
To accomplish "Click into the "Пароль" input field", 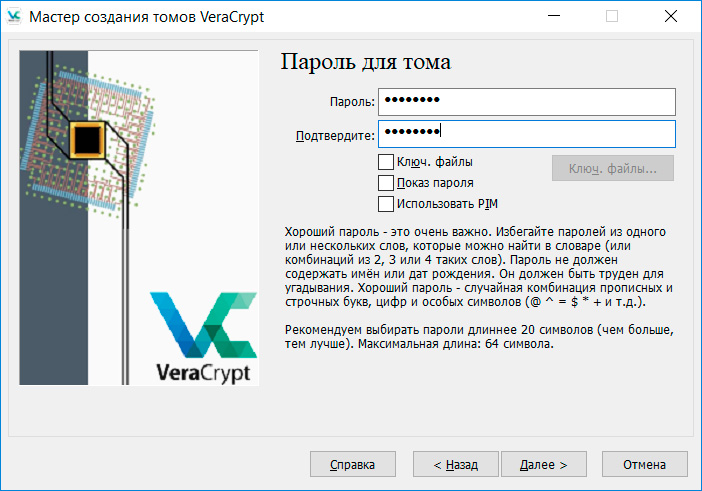I will [x=527, y=101].
